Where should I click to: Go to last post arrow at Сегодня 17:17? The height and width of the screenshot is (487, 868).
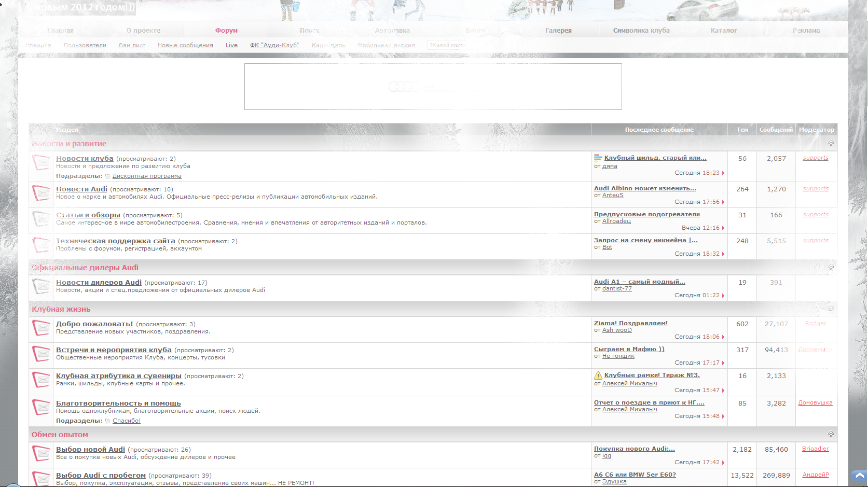coord(723,363)
